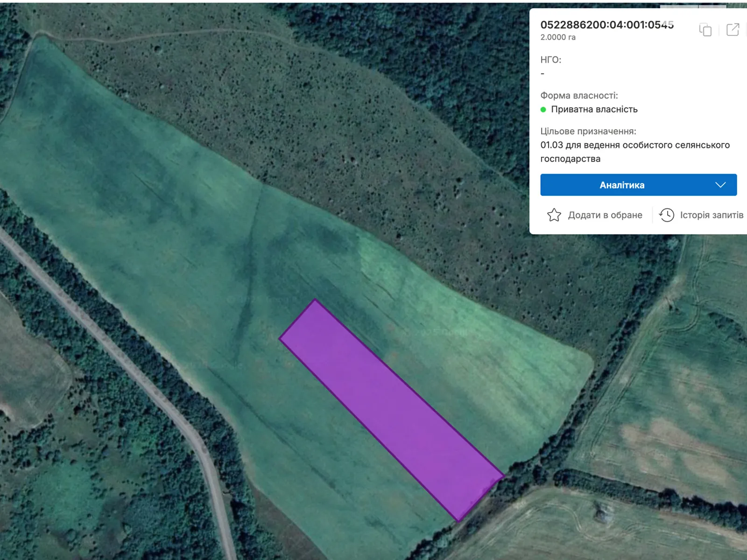The image size is (747, 560).
Task: Open parcel details in a new window icon
Action: (733, 29)
